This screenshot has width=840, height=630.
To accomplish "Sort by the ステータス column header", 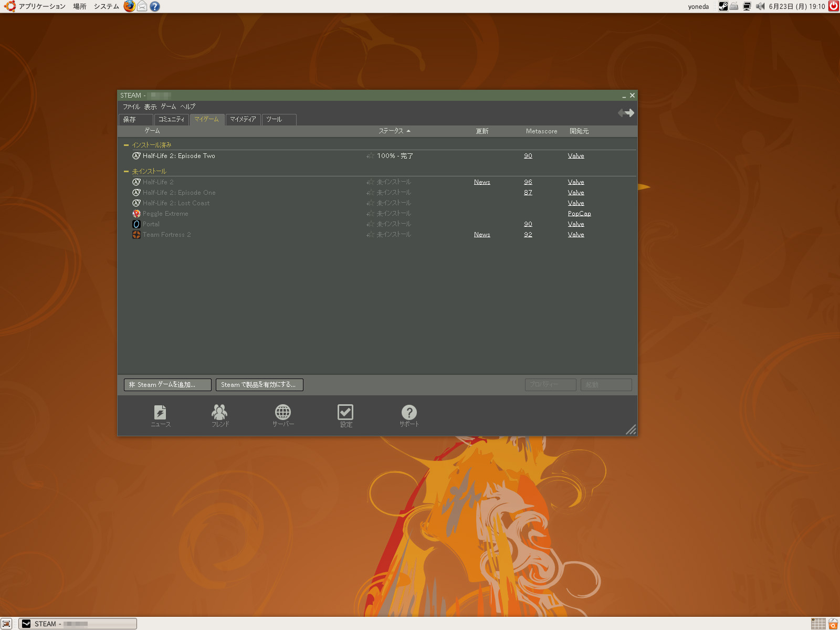I will coord(394,131).
